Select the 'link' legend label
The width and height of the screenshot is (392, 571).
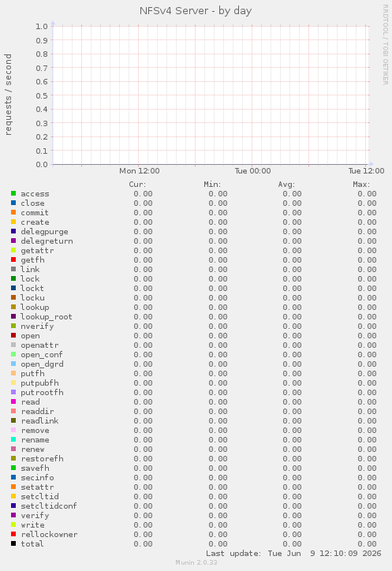click(30, 270)
